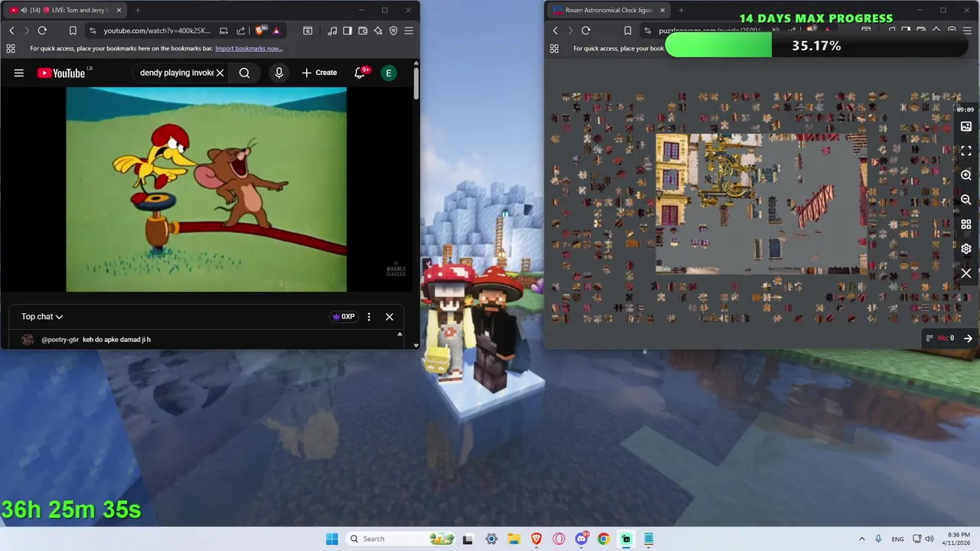Screen dimensions: 980x551
Task: Open a new tab in YouTube window
Action: [138, 10]
